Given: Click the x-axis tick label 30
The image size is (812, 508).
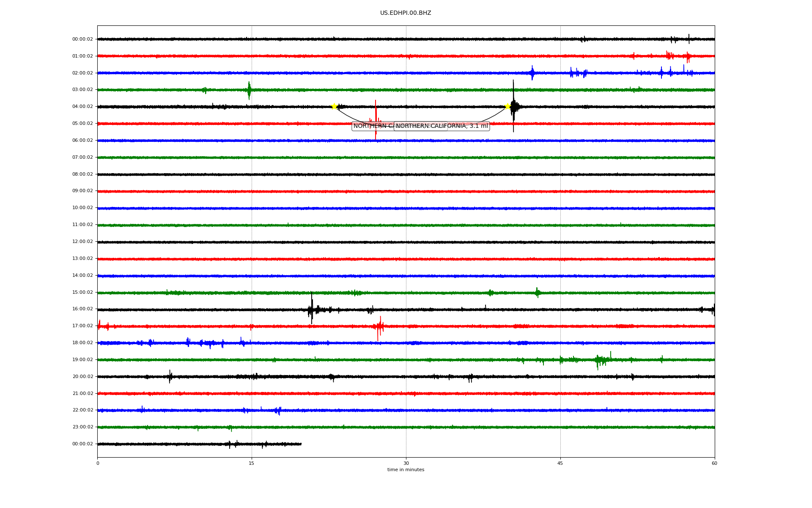Looking at the screenshot, I should [x=406, y=463].
